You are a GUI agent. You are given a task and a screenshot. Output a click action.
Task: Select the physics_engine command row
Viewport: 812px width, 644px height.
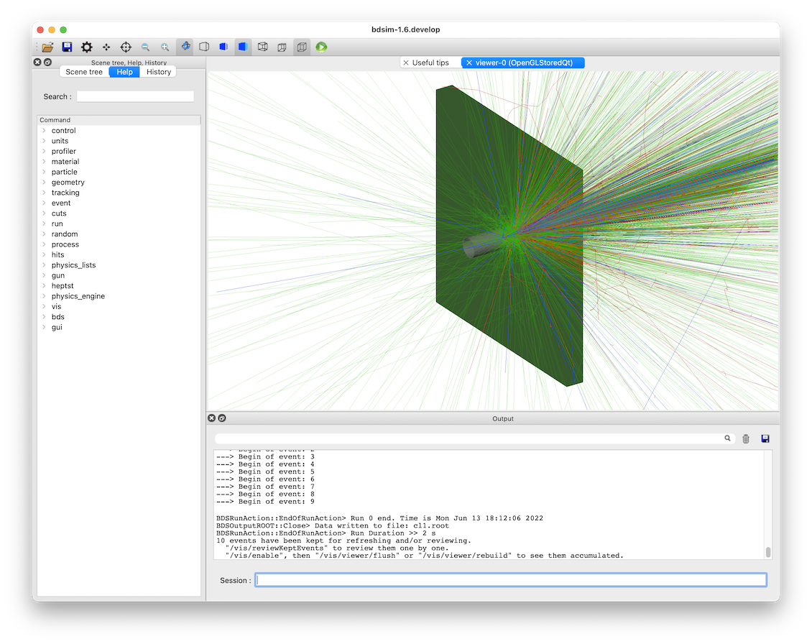click(119, 296)
